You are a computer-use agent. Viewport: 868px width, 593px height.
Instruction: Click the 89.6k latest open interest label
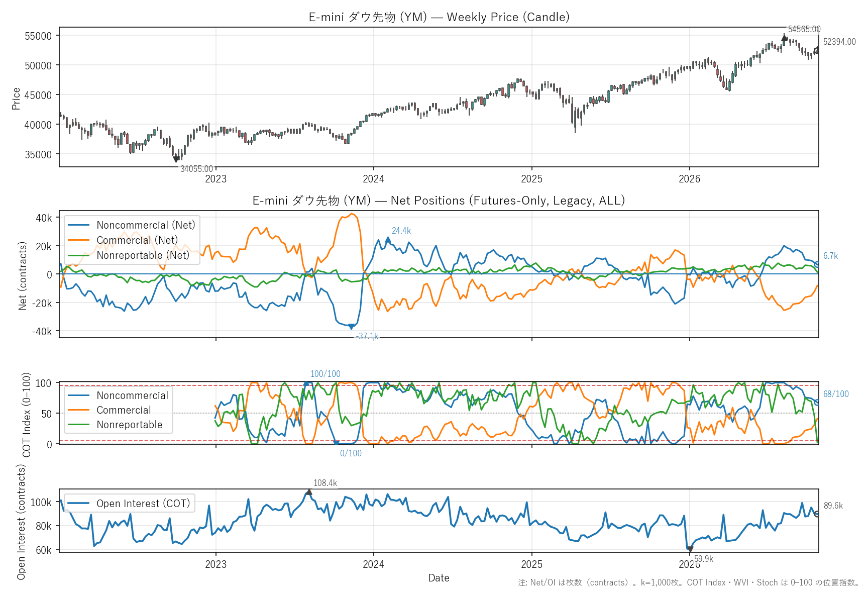(833, 506)
